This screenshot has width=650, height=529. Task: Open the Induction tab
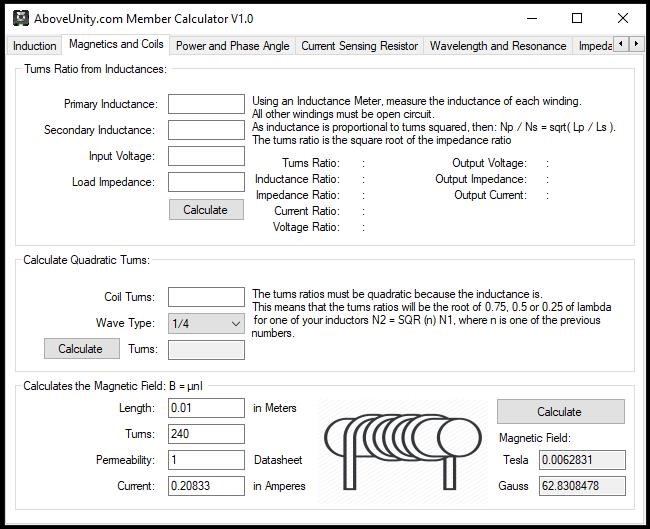34,46
